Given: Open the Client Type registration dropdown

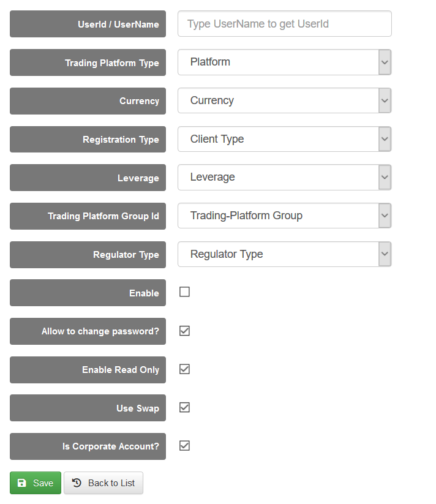Looking at the screenshot, I should click(x=284, y=139).
